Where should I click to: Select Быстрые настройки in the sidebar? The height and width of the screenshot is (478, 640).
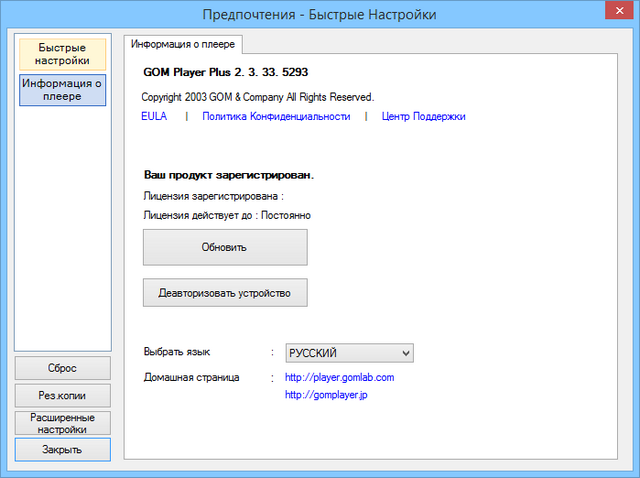click(62, 54)
